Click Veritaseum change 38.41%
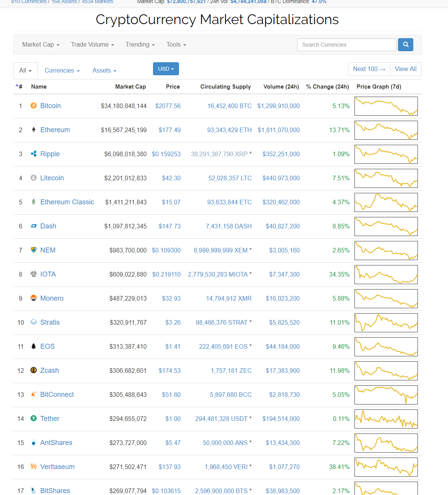 click(x=339, y=467)
